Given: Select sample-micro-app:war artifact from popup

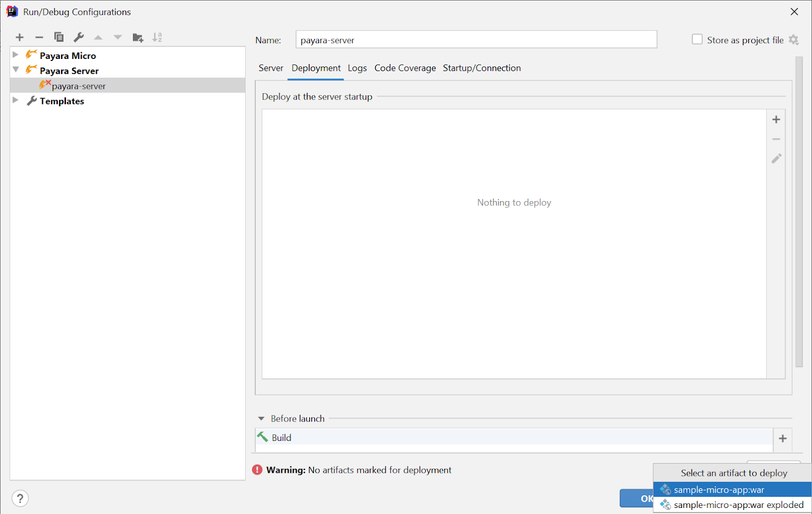Looking at the screenshot, I should (719, 490).
